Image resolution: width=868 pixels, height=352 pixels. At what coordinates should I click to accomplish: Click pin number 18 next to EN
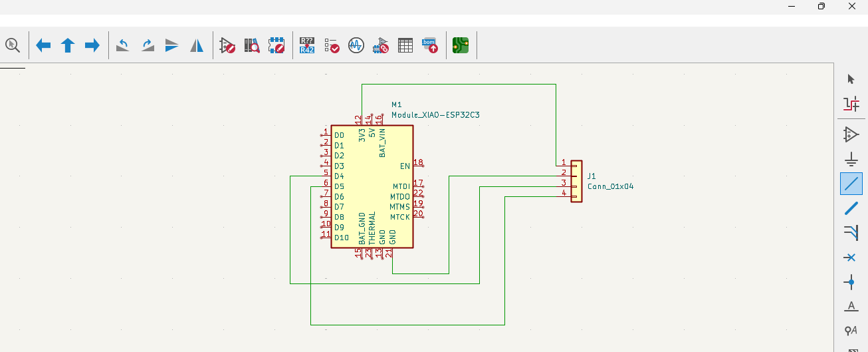418,162
